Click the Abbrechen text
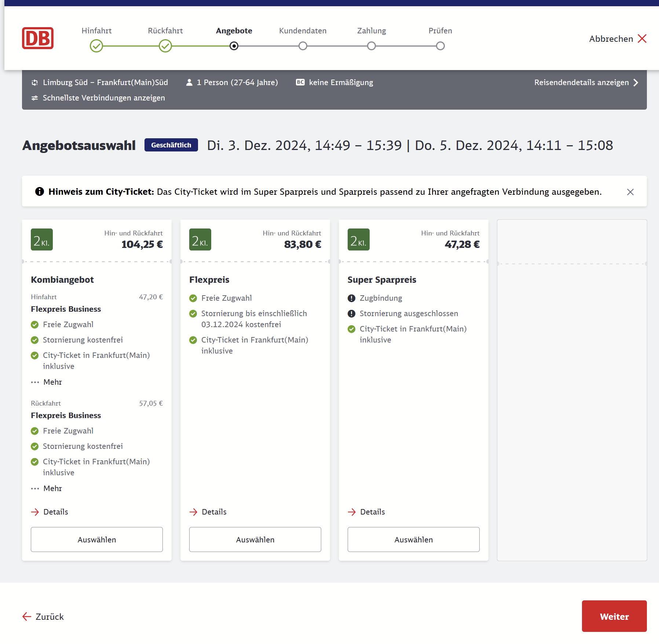659x644 pixels. pyautogui.click(x=611, y=39)
